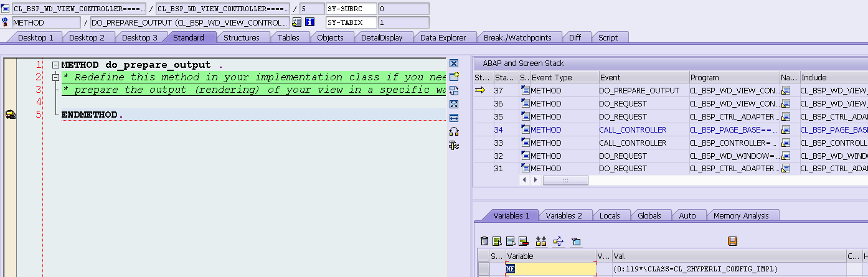Open the Diff tab
This screenshot has height=277, width=868.
point(575,37)
